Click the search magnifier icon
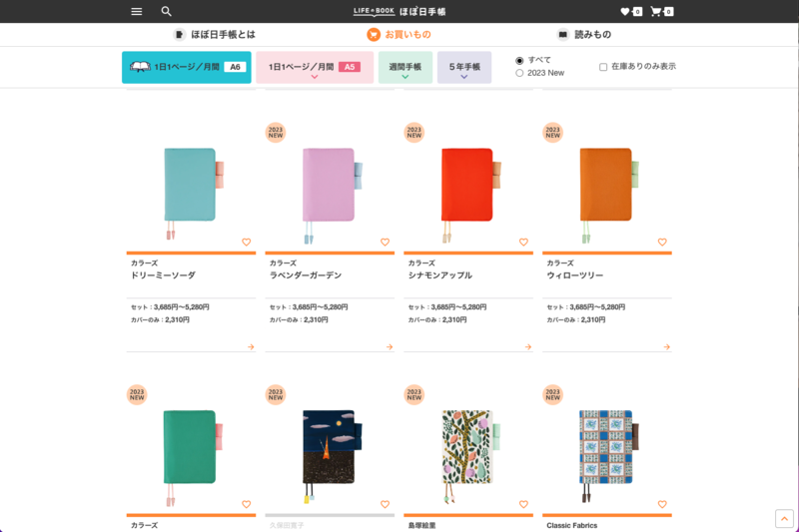799x532 pixels. (x=167, y=11)
